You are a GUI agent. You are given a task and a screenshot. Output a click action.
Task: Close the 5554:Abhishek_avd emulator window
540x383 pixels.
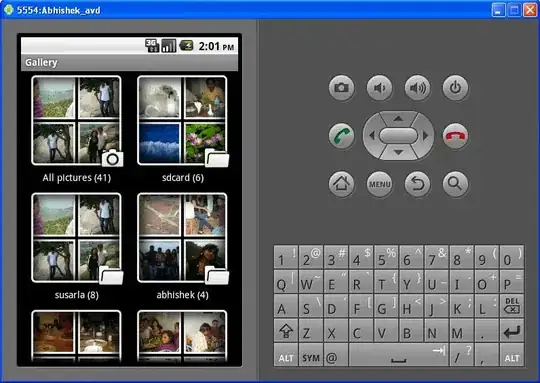pyautogui.click(x=530, y=10)
